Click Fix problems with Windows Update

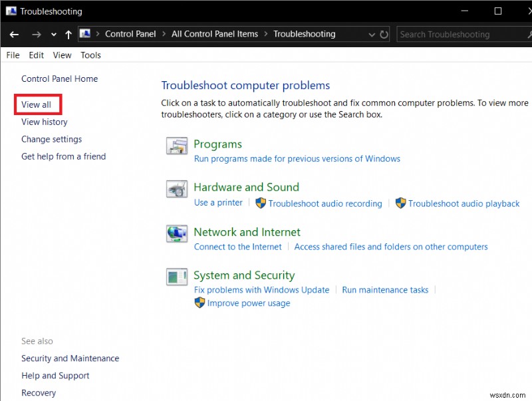click(262, 290)
